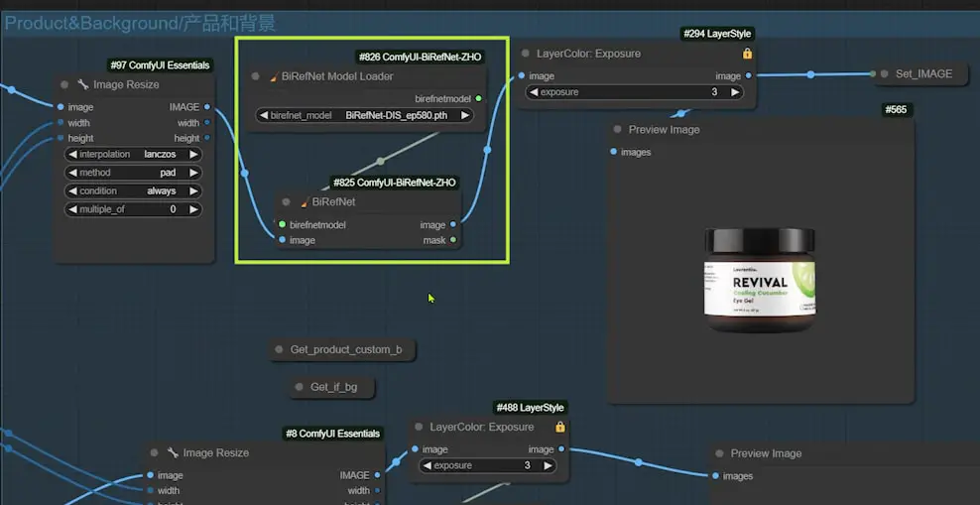Click the Get_product_custom_b node

pos(342,350)
